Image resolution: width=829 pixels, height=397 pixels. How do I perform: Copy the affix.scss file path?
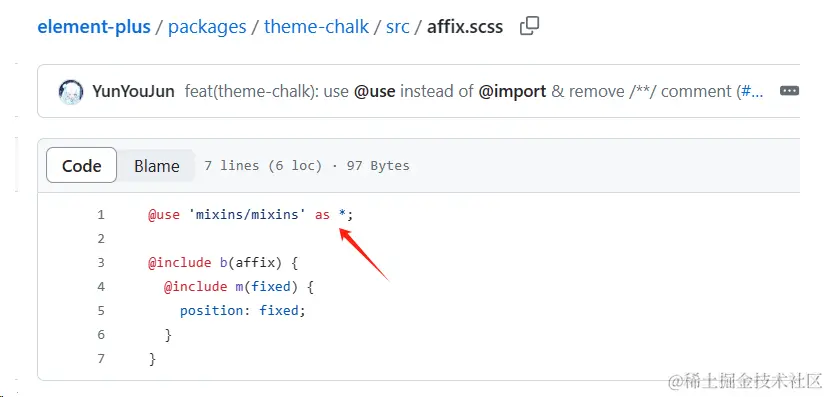click(x=529, y=26)
